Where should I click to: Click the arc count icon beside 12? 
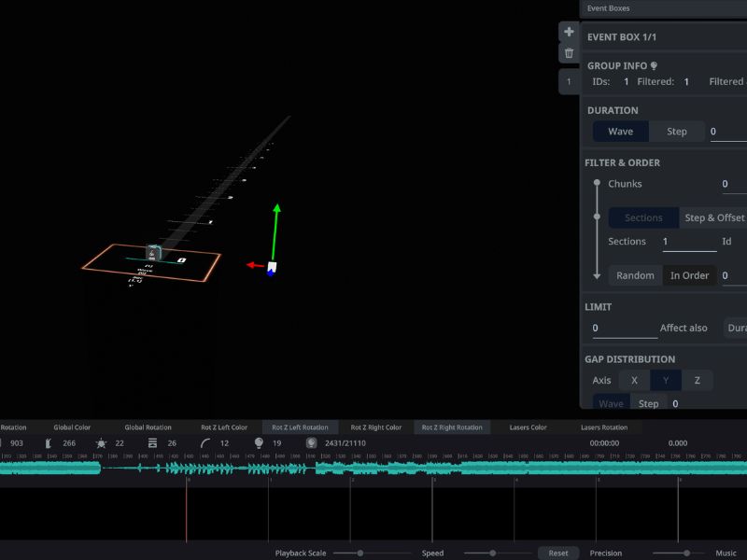pyautogui.click(x=205, y=443)
